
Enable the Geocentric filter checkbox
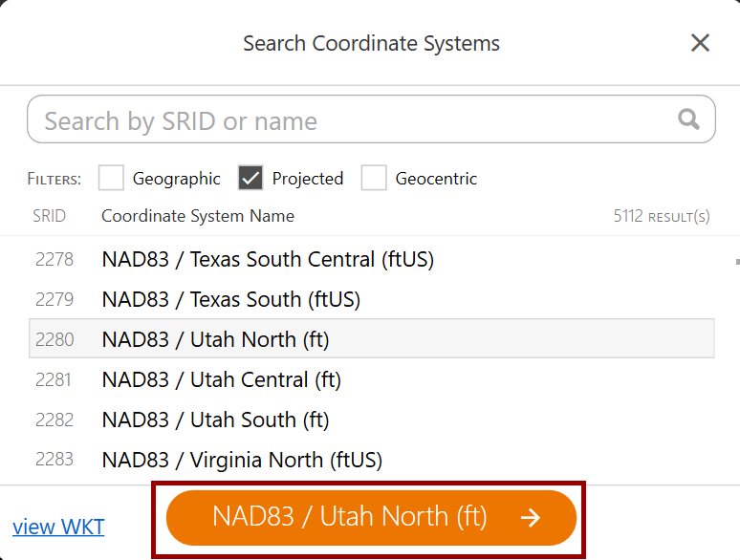(374, 178)
